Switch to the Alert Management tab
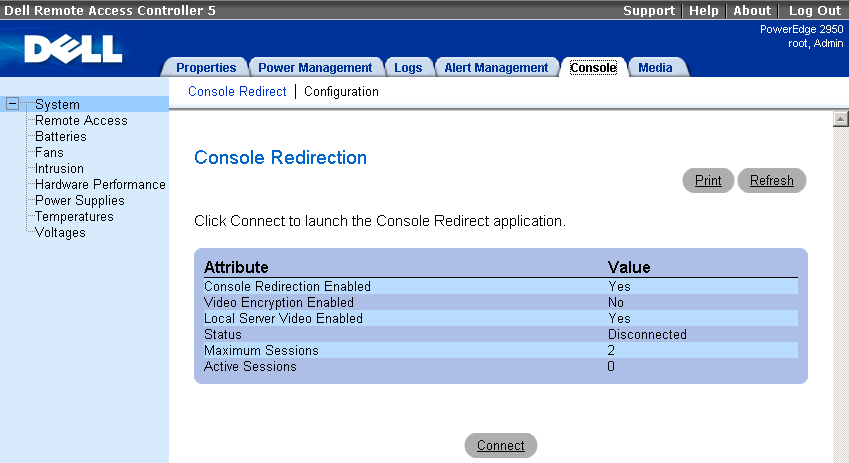Viewport: 850px width, 463px height. [496, 67]
